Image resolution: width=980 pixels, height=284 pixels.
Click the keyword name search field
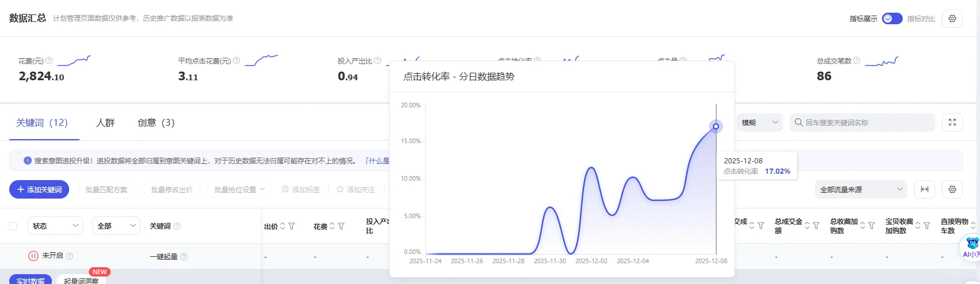(862, 122)
